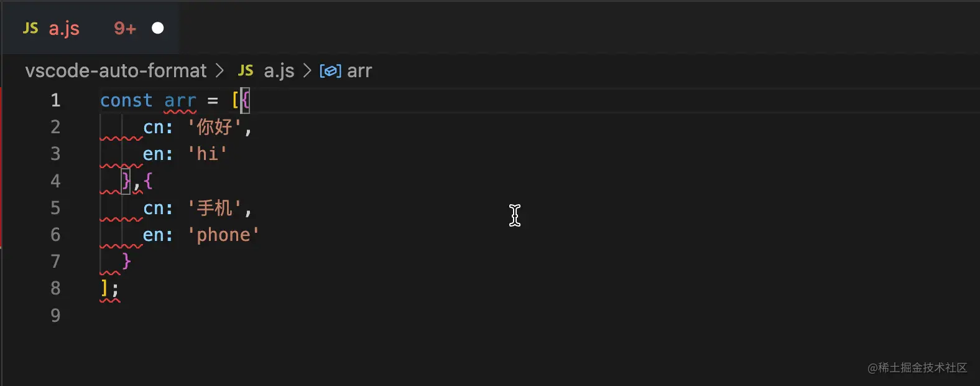Click the unsaved-changes dot on the a.js tab

pos(157,27)
